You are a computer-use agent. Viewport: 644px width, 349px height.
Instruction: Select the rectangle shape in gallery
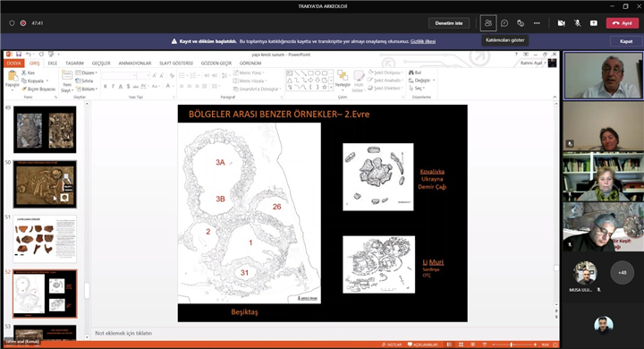pyautogui.click(x=310, y=73)
